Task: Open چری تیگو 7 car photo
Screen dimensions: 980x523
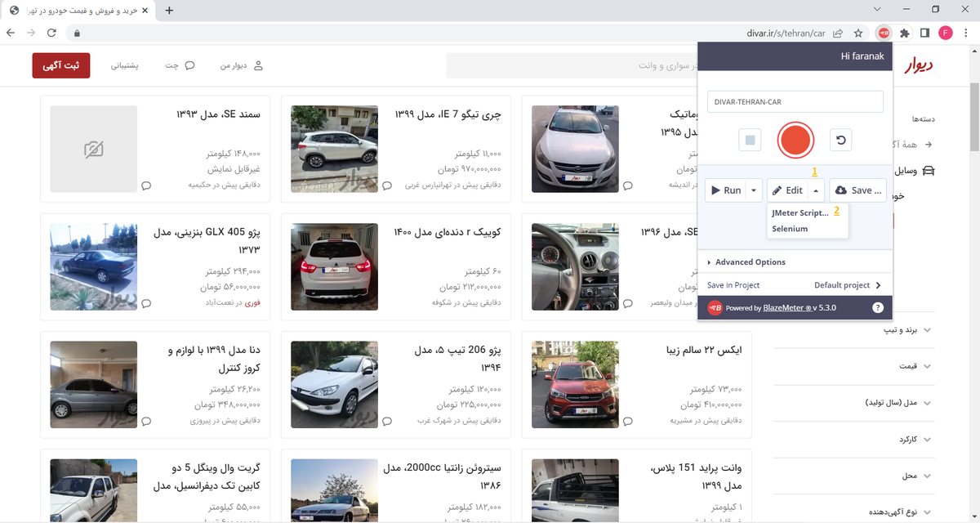Action: click(x=334, y=149)
